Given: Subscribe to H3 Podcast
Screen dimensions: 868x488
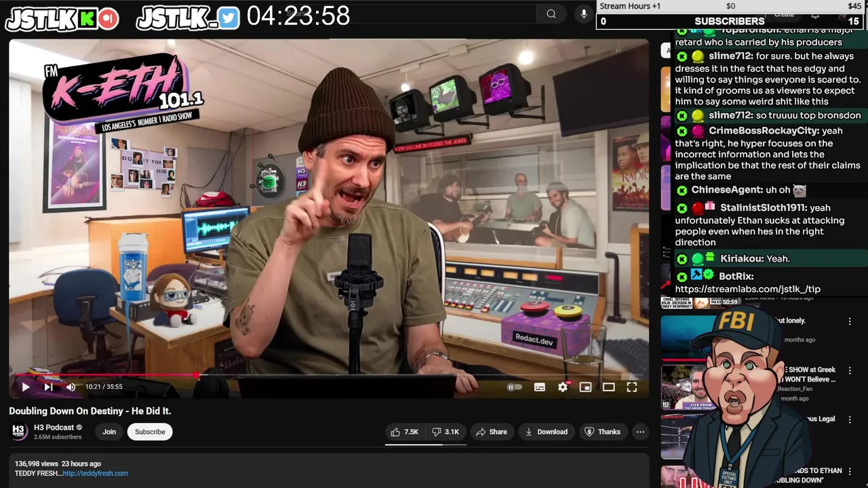Looking at the screenshot, I should tap(150, 432).
